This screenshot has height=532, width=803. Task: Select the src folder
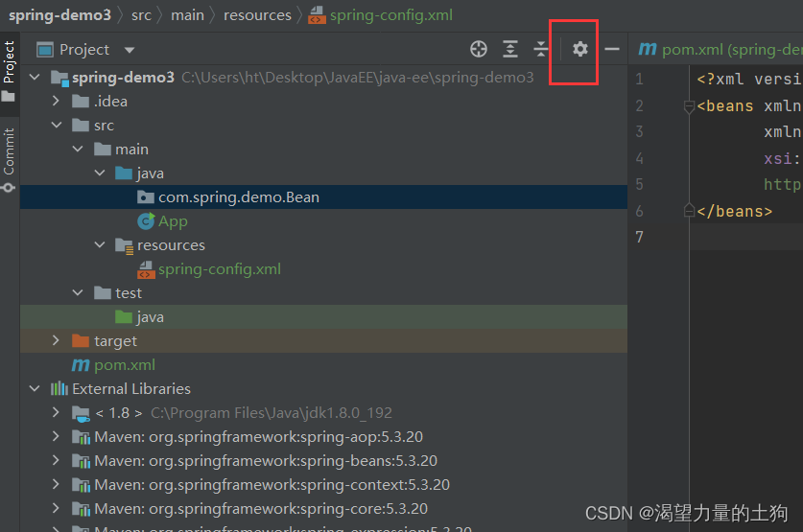click(323, 126)
